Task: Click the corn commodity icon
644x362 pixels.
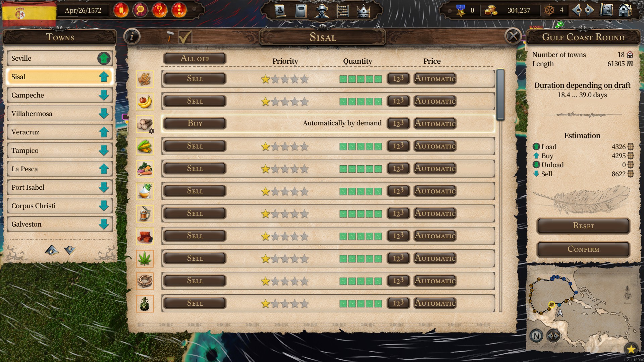Action: point(145,146)
